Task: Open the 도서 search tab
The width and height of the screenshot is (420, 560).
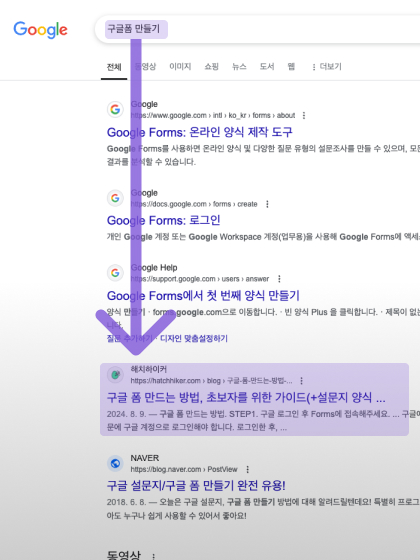Action: (x=267, y=66)
